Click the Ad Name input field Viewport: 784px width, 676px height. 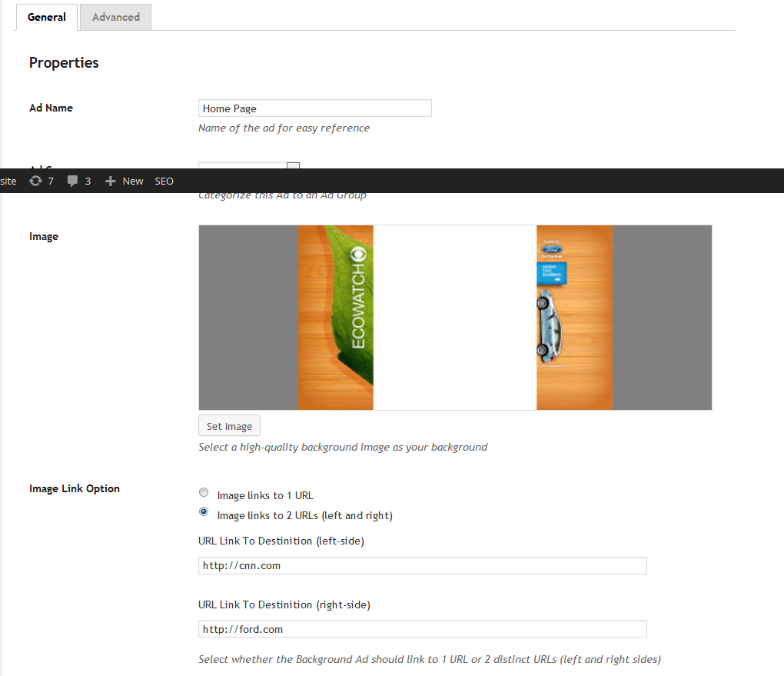click(315, 108)
